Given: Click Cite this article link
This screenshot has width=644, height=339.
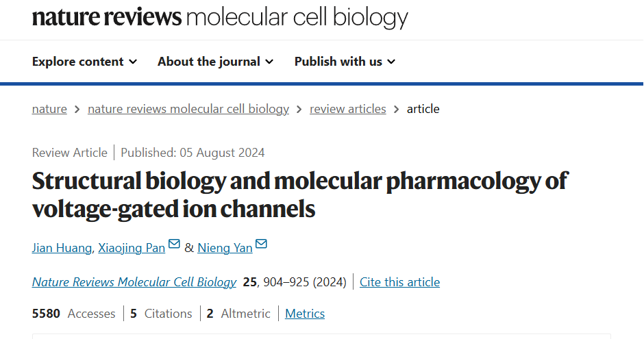Looking at the screenshot, I should [x=399, y=282].
